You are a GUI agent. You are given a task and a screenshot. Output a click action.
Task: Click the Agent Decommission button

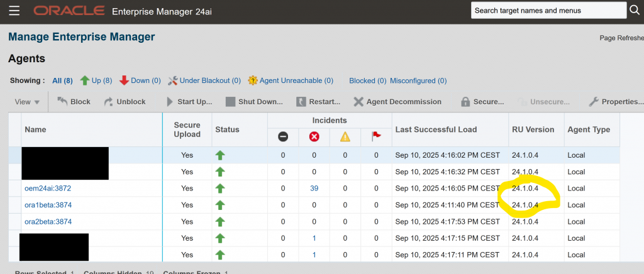397,102
